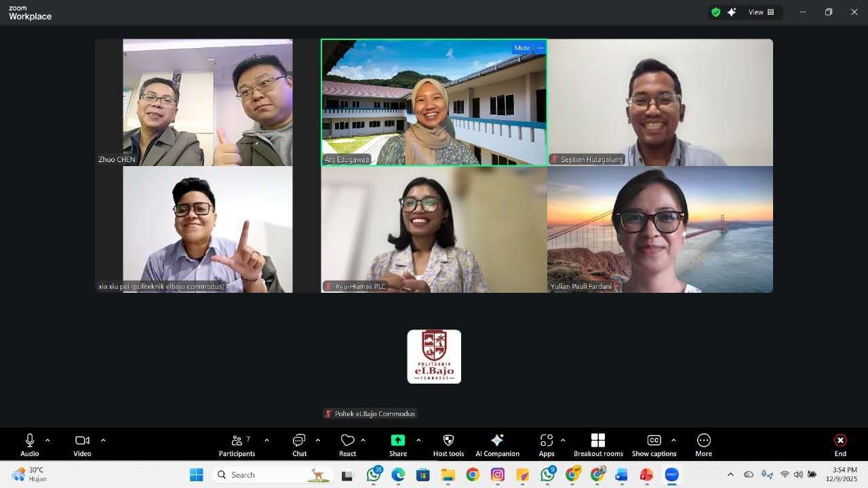Click the Windows taskbar Search box
The image size is (868, 488).
coord(271,475)
